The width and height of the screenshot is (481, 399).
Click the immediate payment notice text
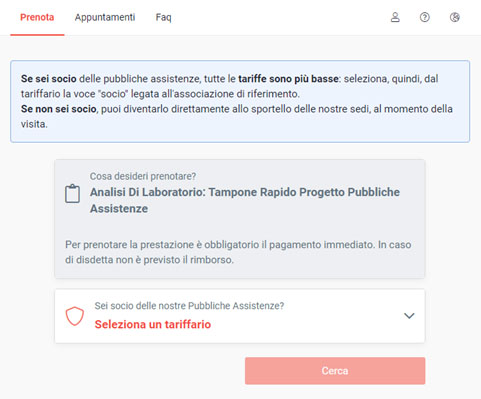click(238, 252)
